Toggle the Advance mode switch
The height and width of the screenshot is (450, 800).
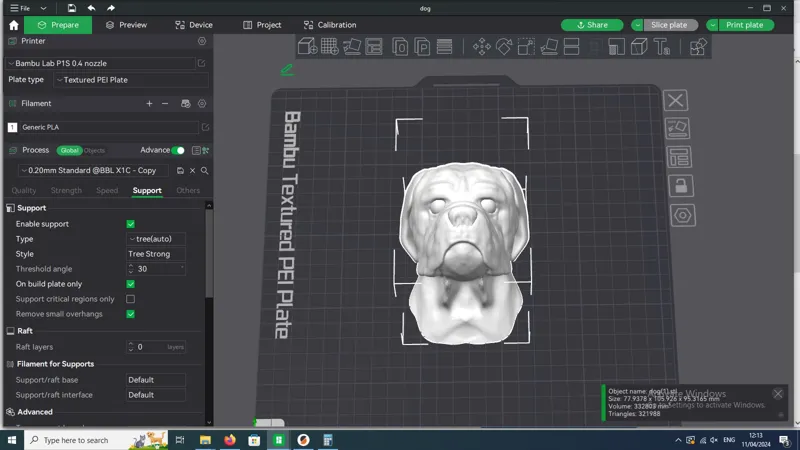point(178,151)
